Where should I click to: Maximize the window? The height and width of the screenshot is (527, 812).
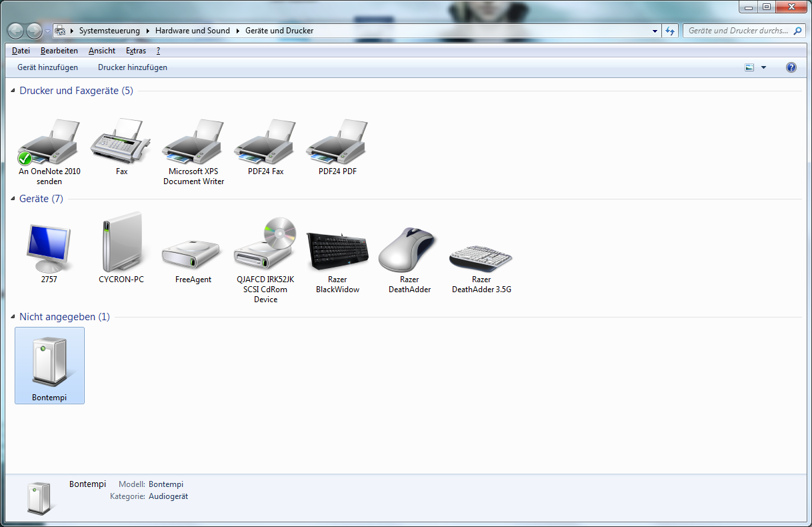(x=766, y=6)
